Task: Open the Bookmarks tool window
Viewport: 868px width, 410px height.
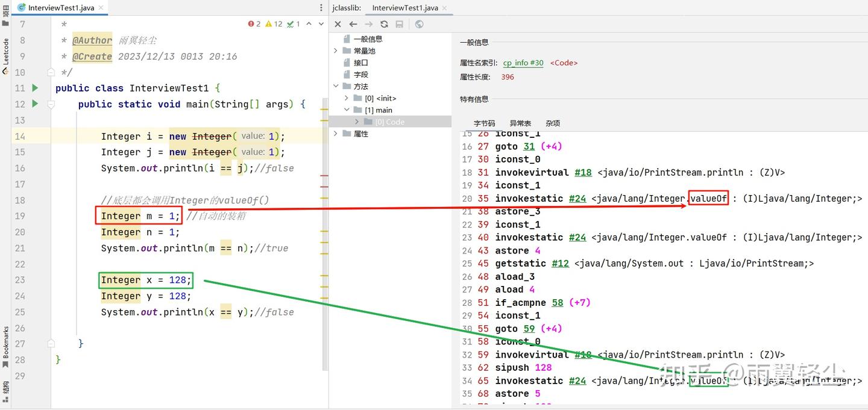Action: [5, 347]
